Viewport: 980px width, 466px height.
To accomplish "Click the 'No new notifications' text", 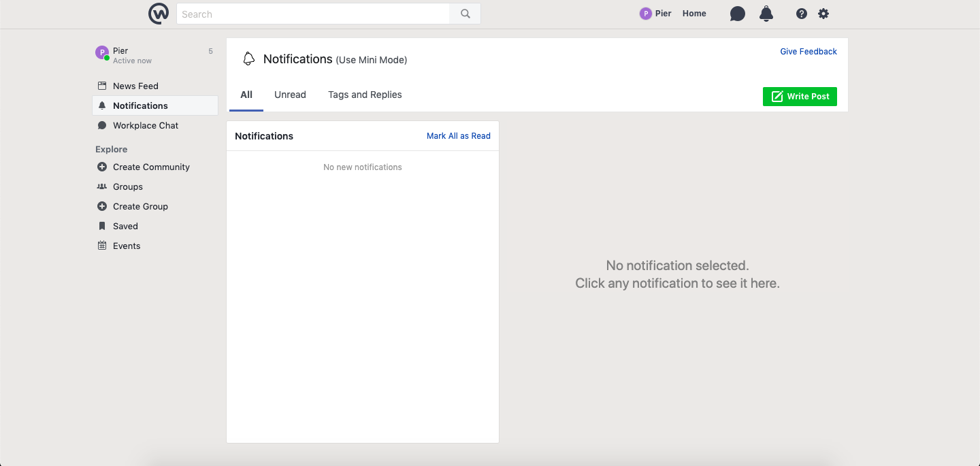I will tap(363, 167).
